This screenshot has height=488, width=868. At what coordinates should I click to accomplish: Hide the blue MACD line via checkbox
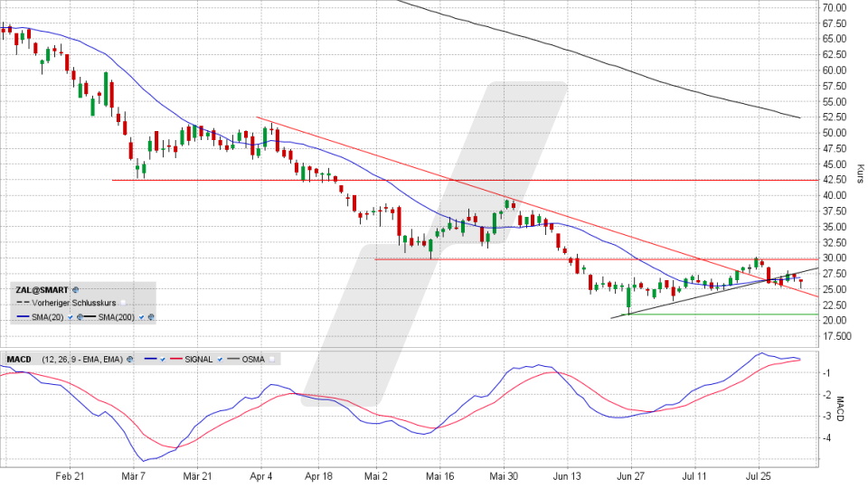click(x=162, y=359)
